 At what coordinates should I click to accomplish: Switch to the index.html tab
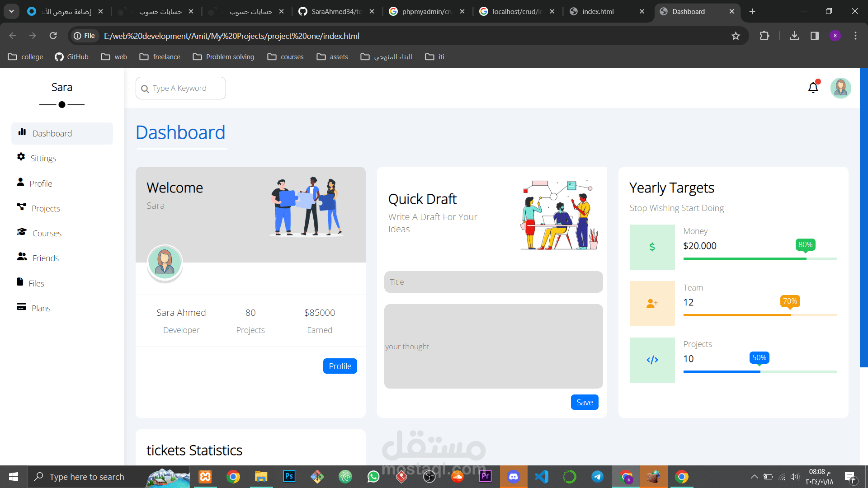click(x=598, y=11)
